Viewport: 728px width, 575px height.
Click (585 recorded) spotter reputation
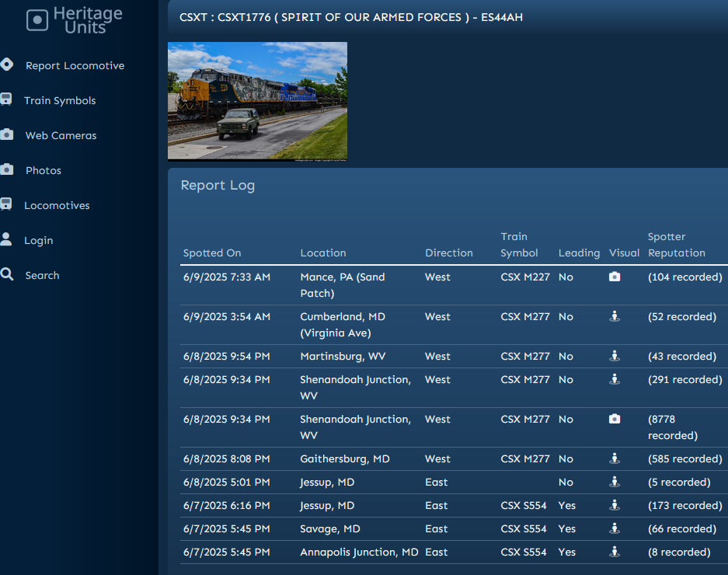point(684,459)
